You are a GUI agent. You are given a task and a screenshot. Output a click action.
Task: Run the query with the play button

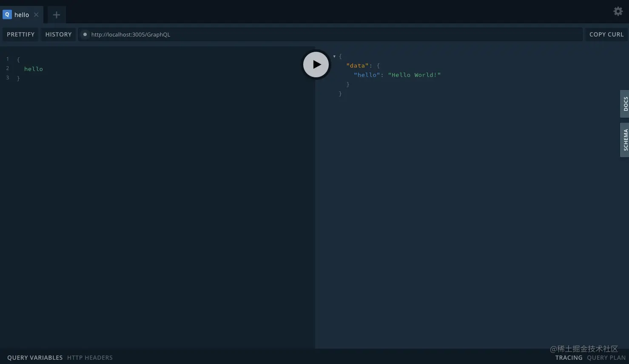click(316, 65)
